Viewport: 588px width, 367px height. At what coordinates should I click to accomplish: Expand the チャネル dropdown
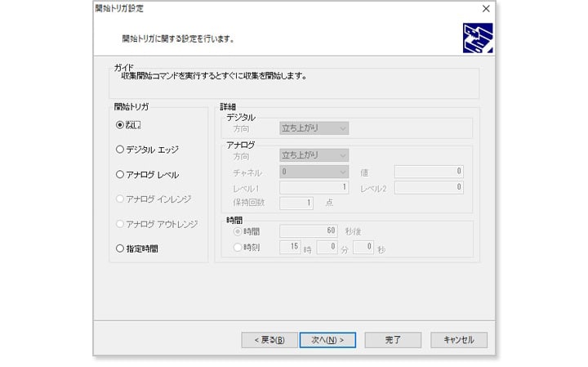pos(314,172)
